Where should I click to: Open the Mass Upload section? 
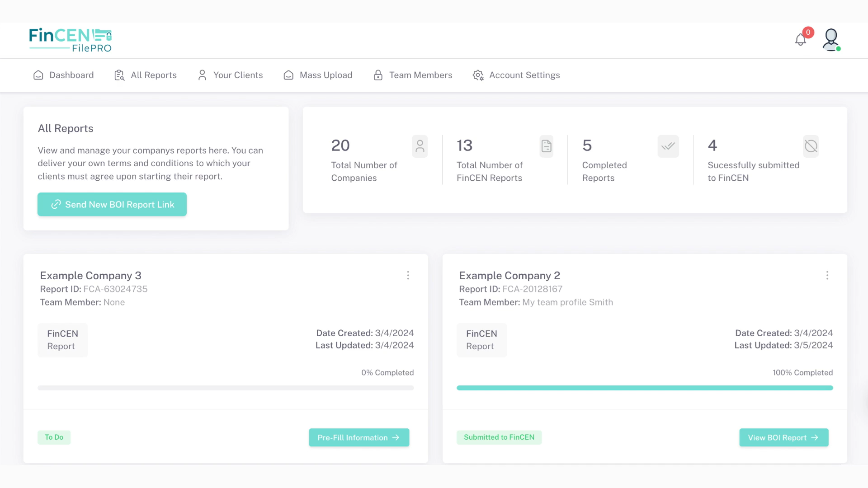(318, 75)
